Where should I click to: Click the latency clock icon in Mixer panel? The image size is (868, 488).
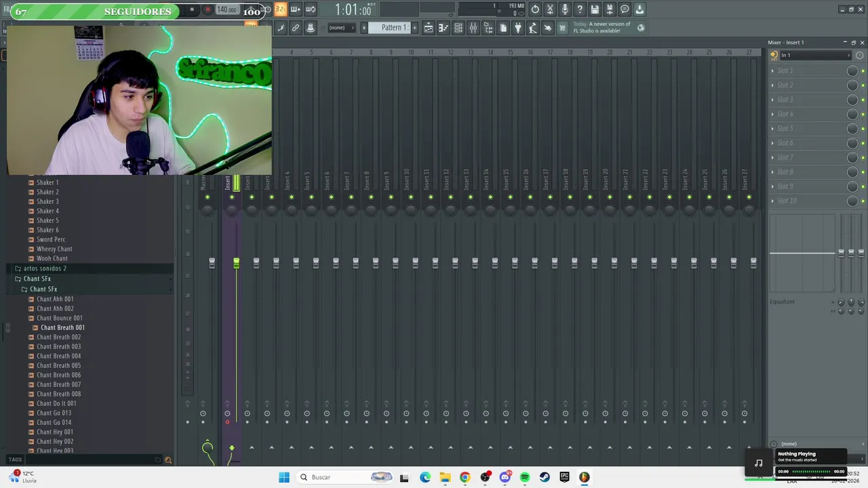point(859,55)
